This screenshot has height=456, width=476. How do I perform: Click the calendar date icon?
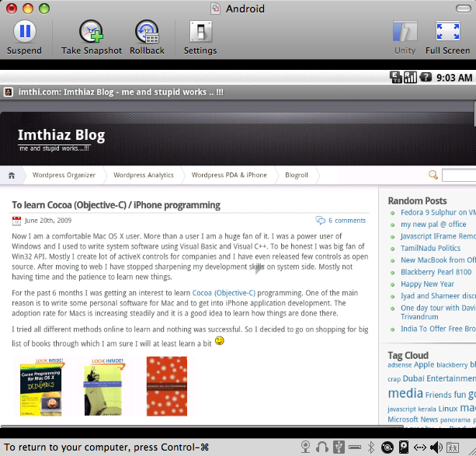point(16,221)
